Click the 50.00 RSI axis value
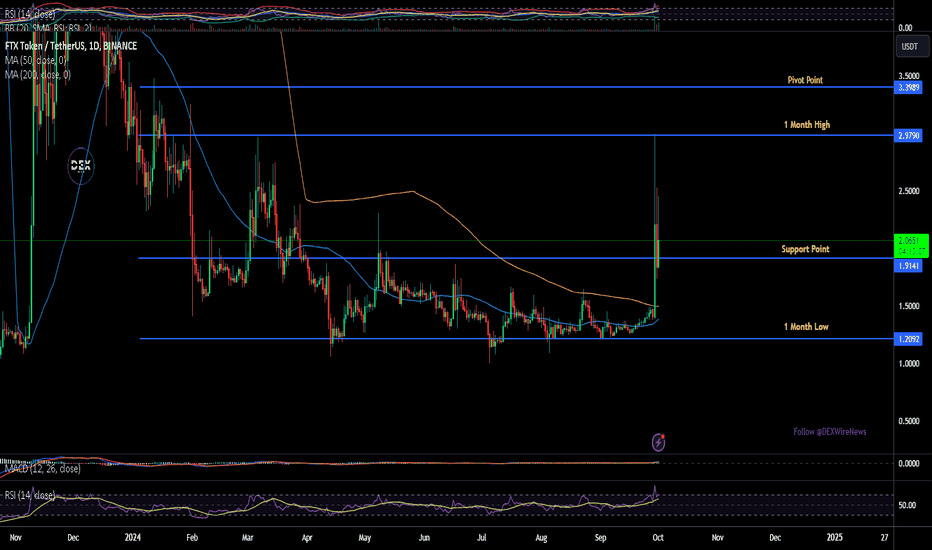Screen dimensions: 932x550 (907, 505)
